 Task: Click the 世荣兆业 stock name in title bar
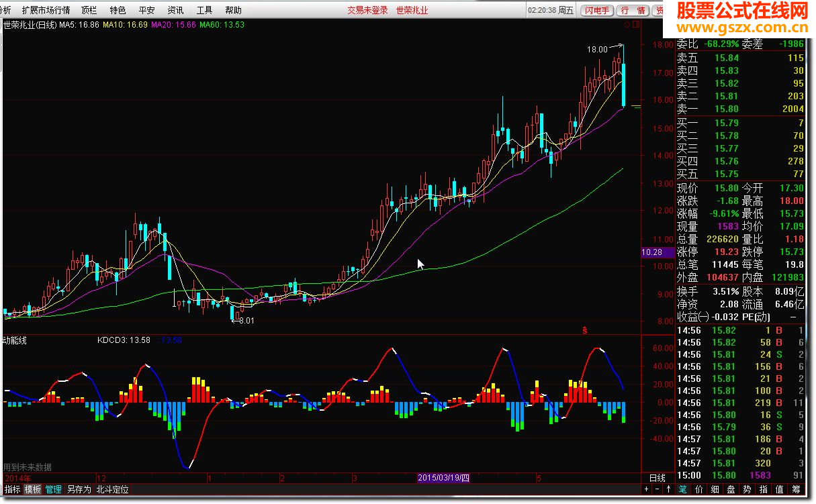(x=412, y=10)
